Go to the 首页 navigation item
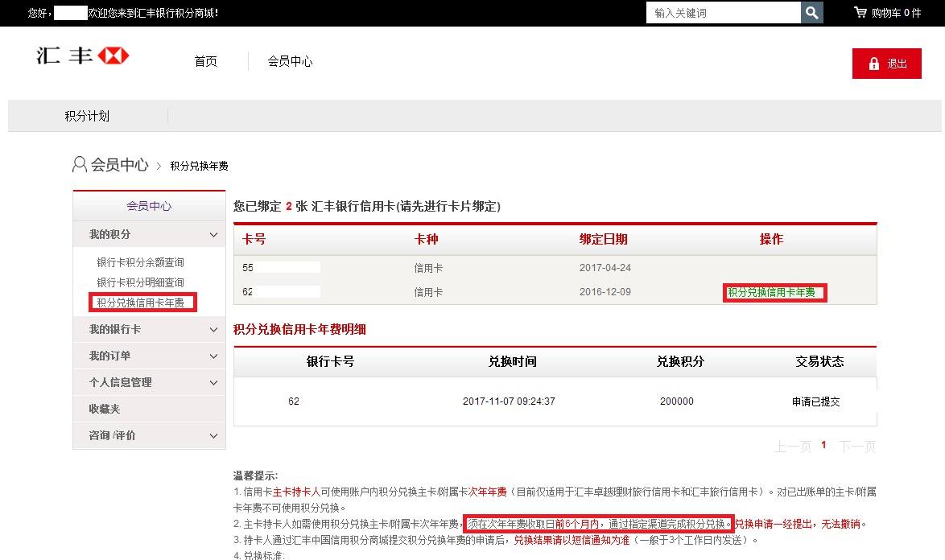 205,61
